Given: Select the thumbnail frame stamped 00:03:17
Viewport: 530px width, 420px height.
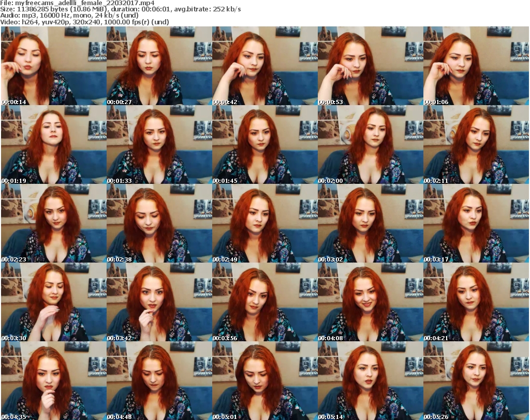Looking at the screenshot, I should [x=476, y=224].
